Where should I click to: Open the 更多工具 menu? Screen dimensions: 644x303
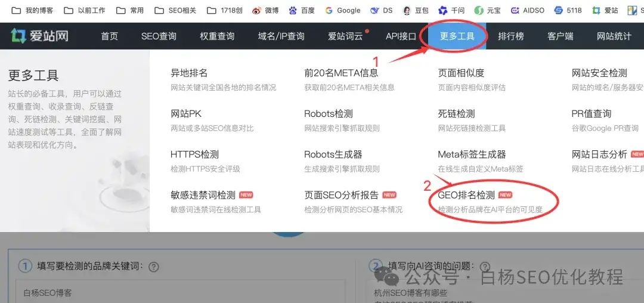(x=457, y=36)
